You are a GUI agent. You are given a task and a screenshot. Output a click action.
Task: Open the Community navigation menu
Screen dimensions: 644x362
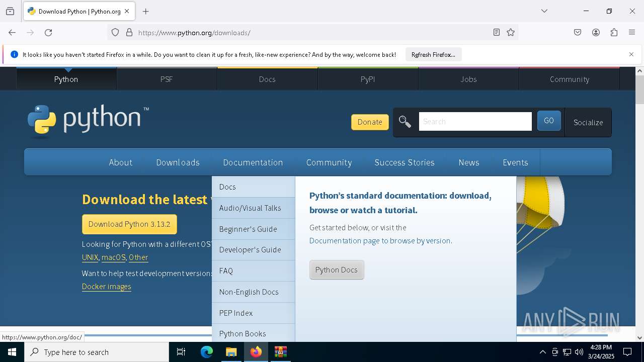(x=329, y=162)
